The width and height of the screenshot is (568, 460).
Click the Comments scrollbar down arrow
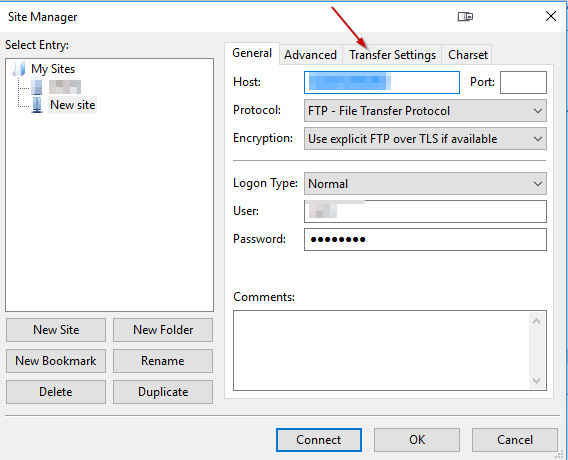[x=536, y=381]
